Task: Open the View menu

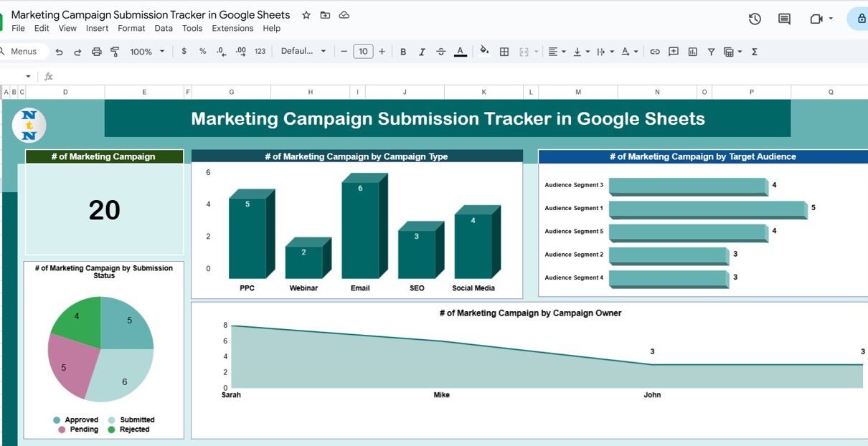Action: (x=67, y=29)
